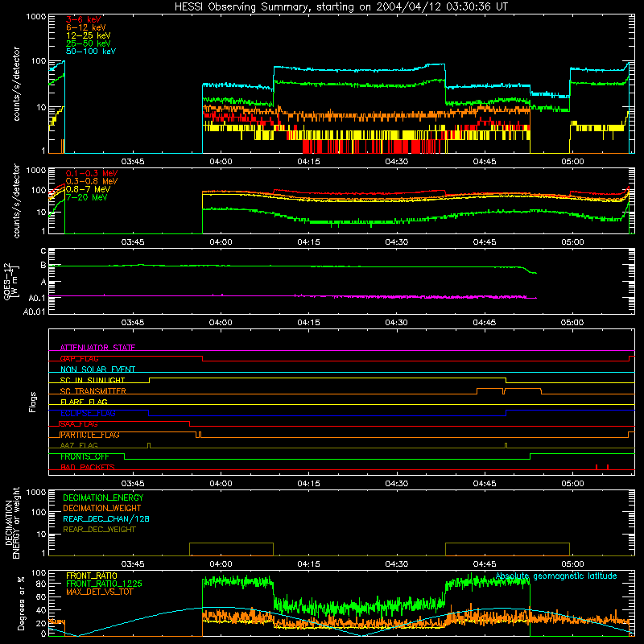The height and width of the screenshot is (644, 644).
Task: Click the '12-25 keV' legend entry
Action: pyautogui.click(x=88, y=35)
